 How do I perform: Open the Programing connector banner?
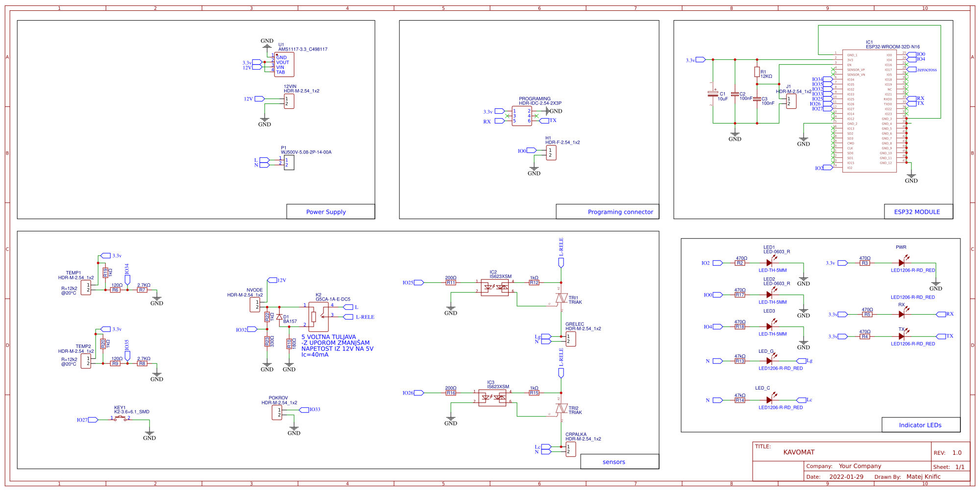pyautogui.click(x=620, y=212)
